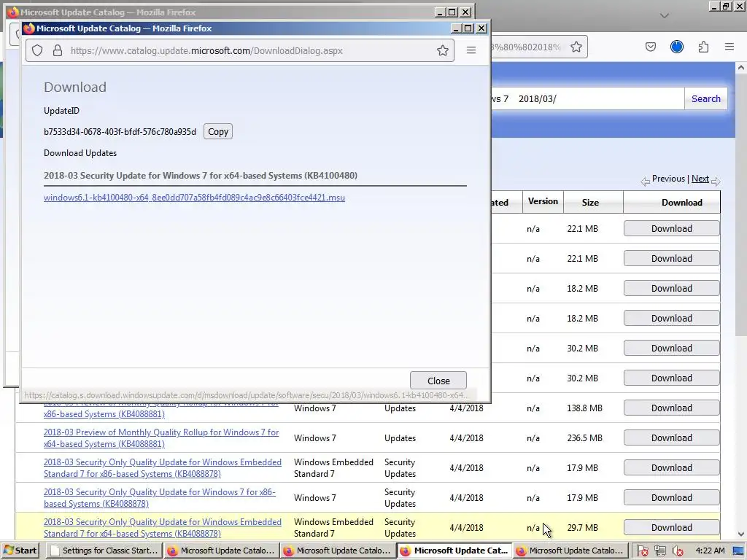This screenshot has height=560, width=747.
Task: Sort by the Version column header
Action: 543,201
